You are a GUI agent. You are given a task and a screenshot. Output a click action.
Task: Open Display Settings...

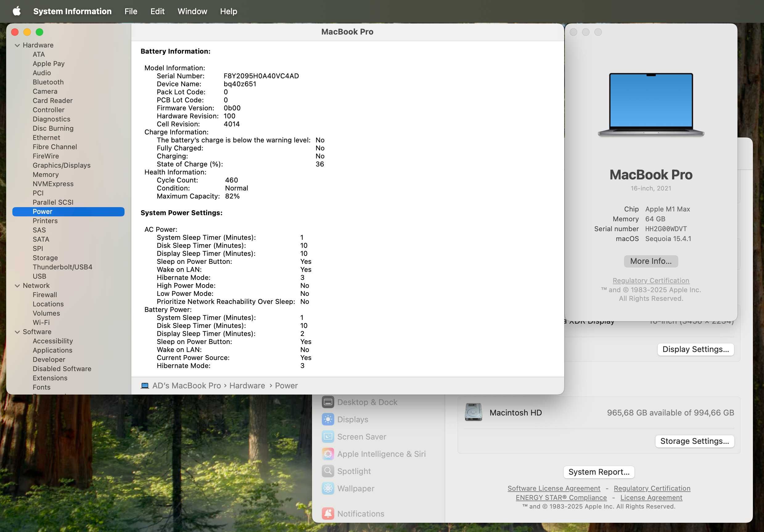point(696,349)
